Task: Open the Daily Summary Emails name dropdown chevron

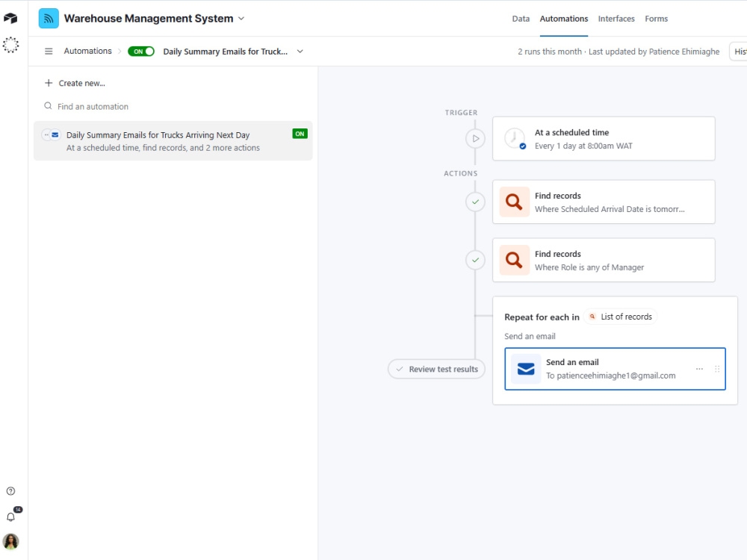Action: [300, 52]
